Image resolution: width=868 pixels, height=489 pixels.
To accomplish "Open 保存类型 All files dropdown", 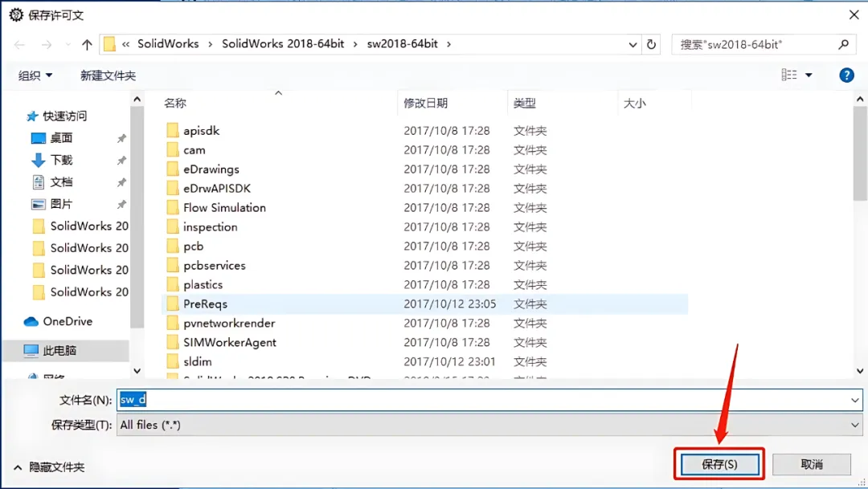I will pos(489,425).
